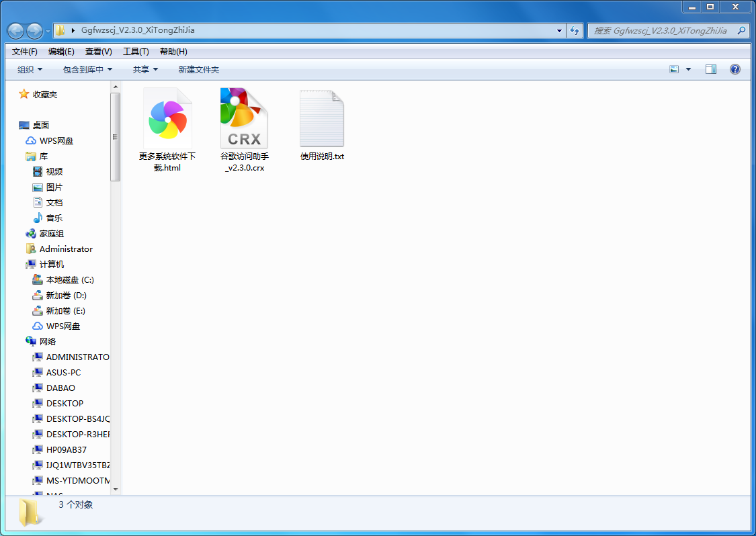Open 图片 library
Screen dimensions: 756x536
(x=54, y=187)
